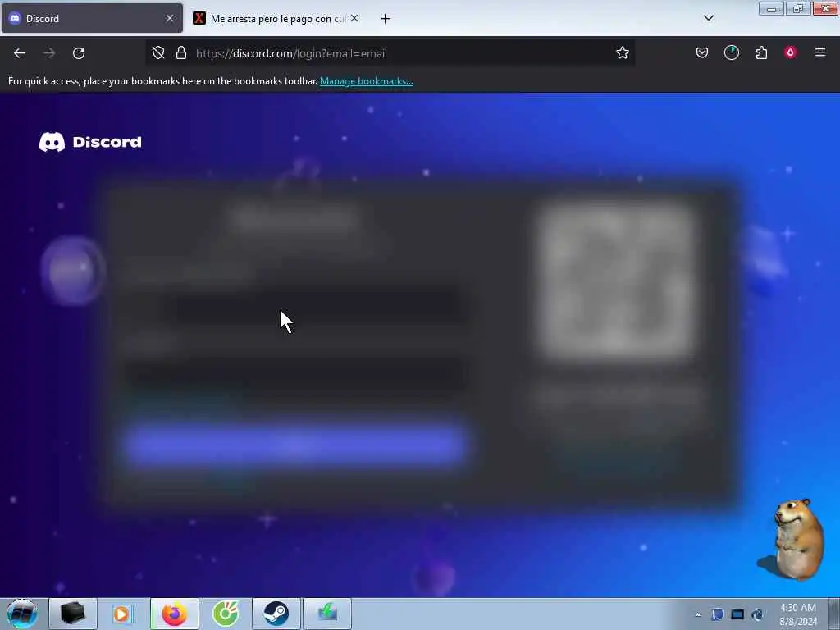840x630 pixels.
Task: Click the first blurred login input field
Action: 295,308
